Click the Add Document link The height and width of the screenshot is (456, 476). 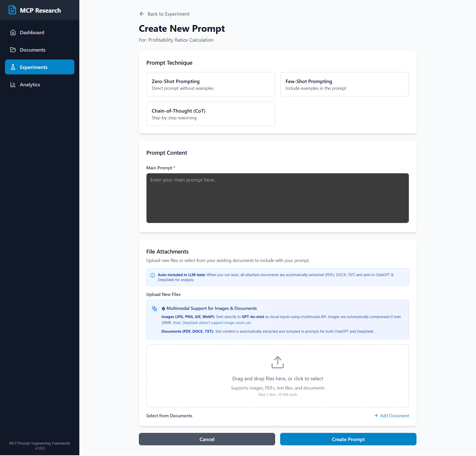(x=392, y=416)
